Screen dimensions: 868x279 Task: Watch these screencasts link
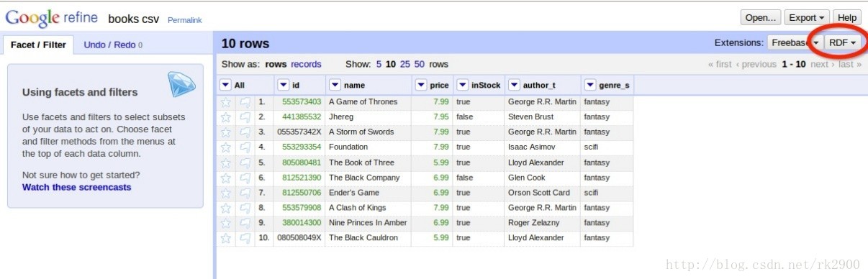point(77,187)
